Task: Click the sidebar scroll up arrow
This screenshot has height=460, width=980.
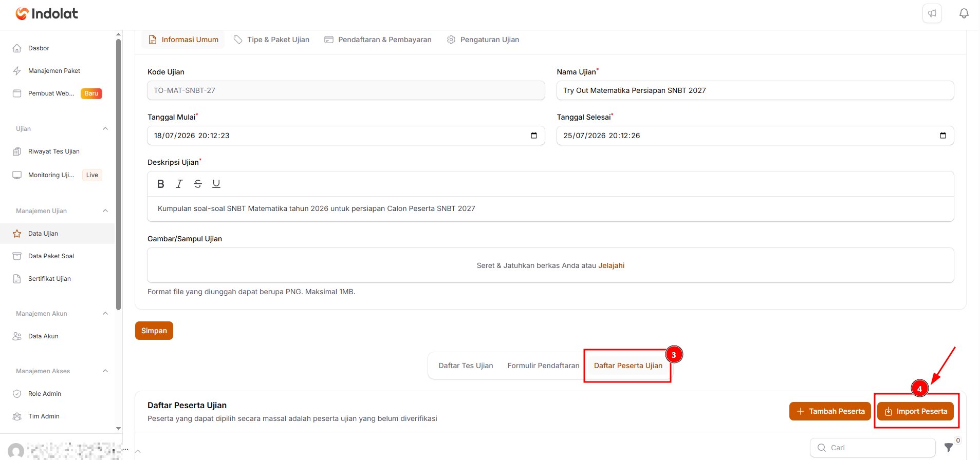Action: coord(119,34)
